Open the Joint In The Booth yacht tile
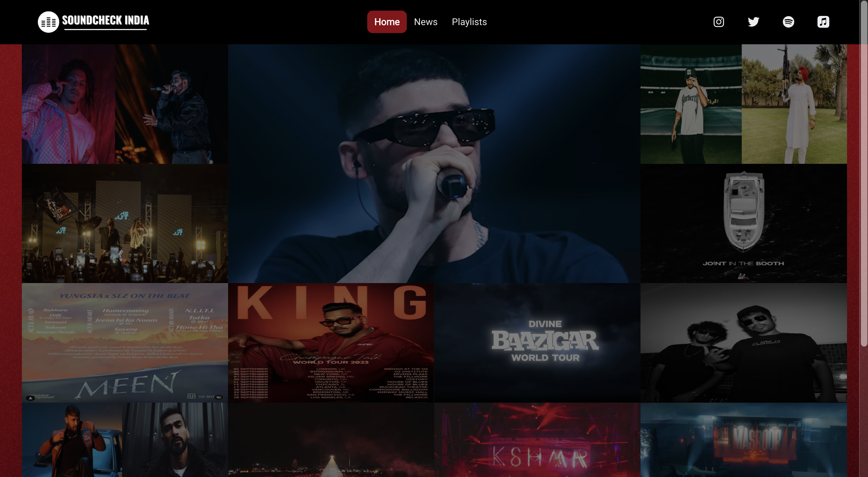Screen dimensions: 868x477 pyautogui.click(x=743, y=223)
